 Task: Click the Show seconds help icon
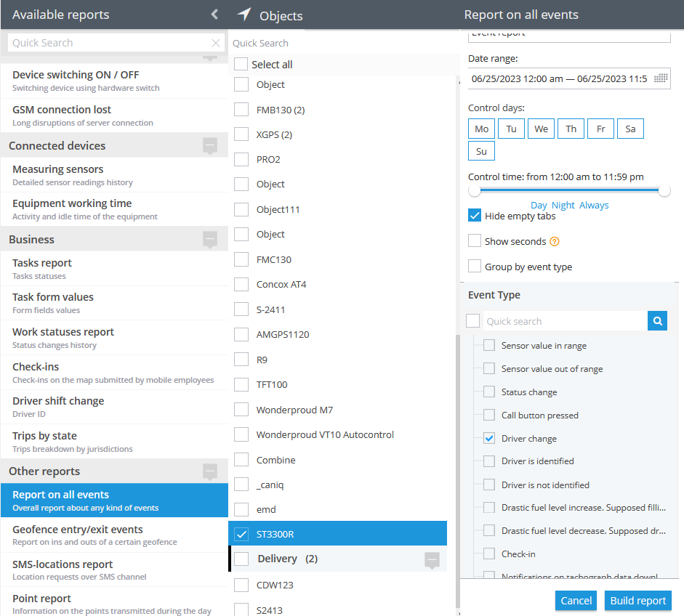click(555, 241)
